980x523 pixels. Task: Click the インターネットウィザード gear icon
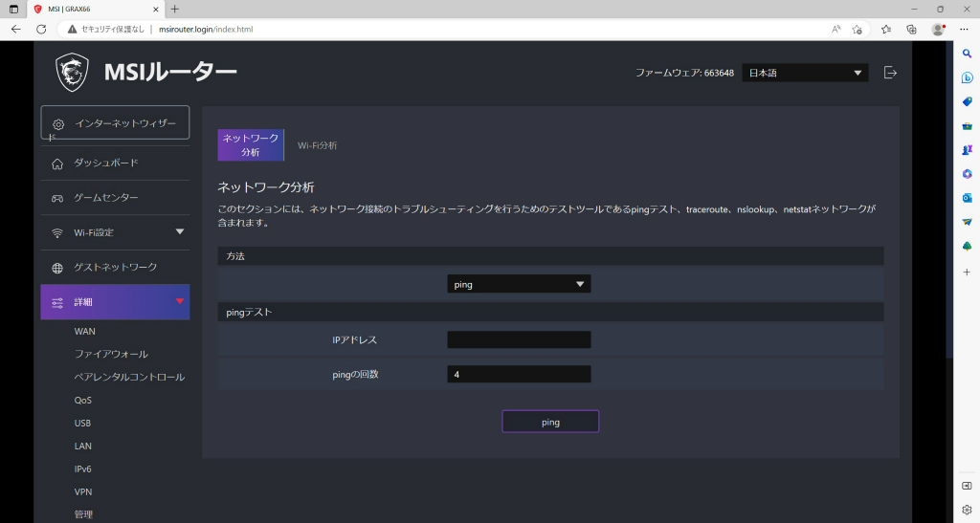[x=58, y=124]
